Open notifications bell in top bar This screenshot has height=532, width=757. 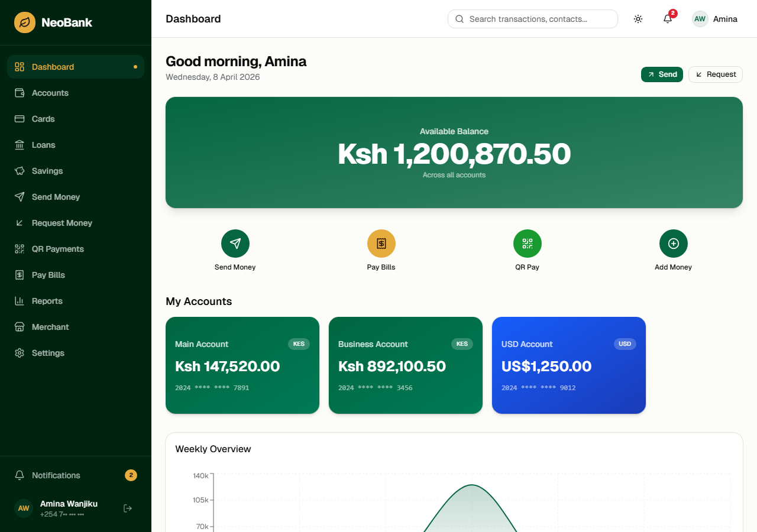[x=668, y=19]
